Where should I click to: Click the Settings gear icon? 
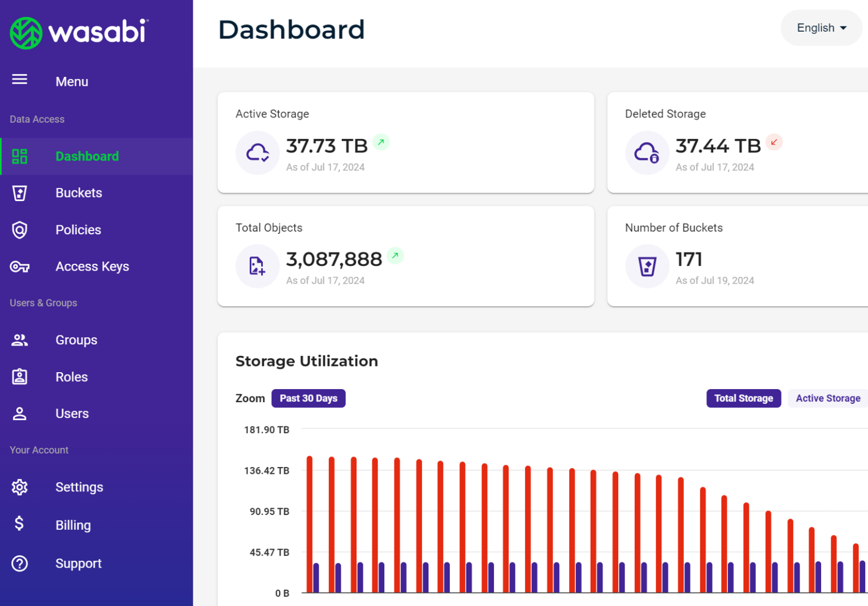click(20, 487)
